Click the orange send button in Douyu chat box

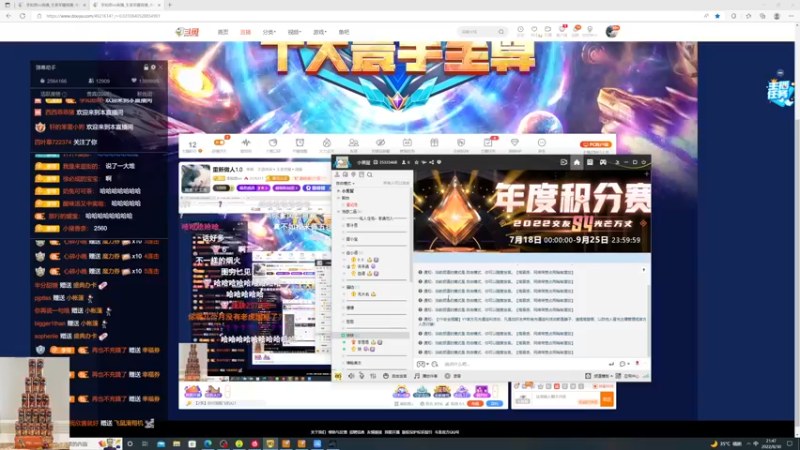pyautogui.click(x=607, y=399)
